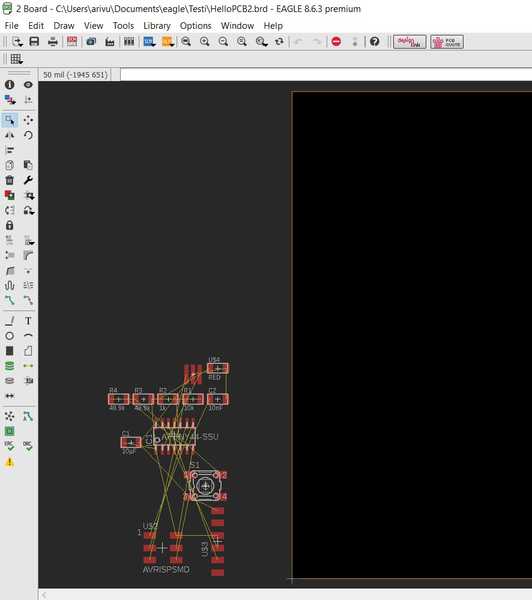The width and height of the screenshot is (532, 600).
Task: Select the Route airwire tool
Action: click(x=10, y=300)
